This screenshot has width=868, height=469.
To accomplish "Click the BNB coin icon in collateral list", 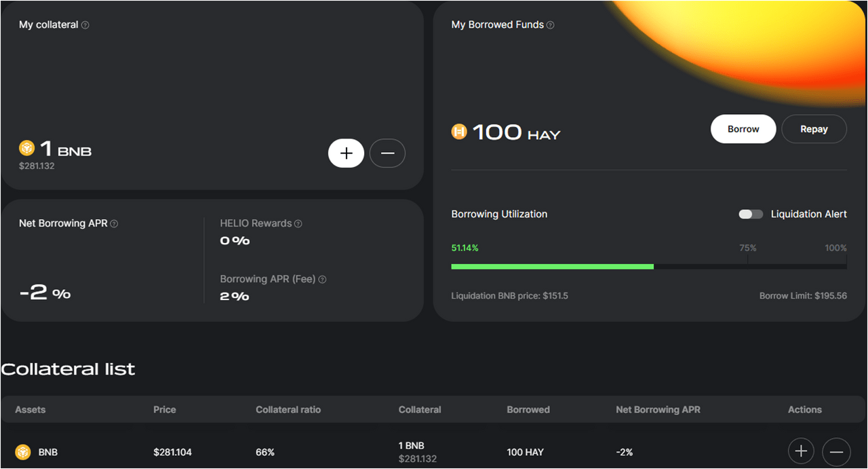I will tap(23, 452).
